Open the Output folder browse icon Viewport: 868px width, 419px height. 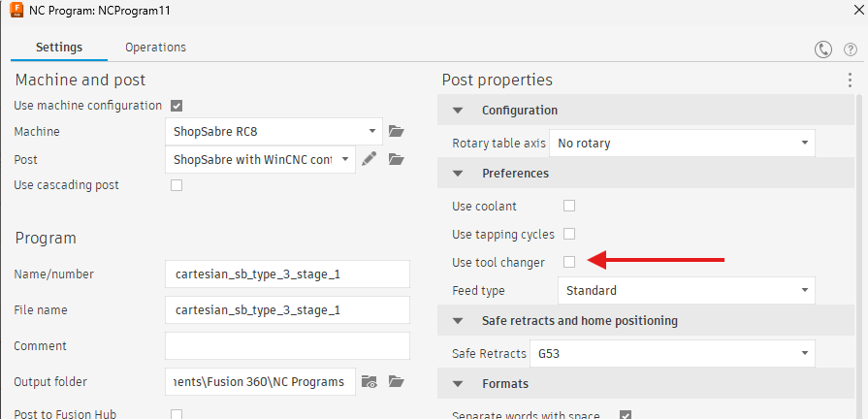(x=396, y=381)
